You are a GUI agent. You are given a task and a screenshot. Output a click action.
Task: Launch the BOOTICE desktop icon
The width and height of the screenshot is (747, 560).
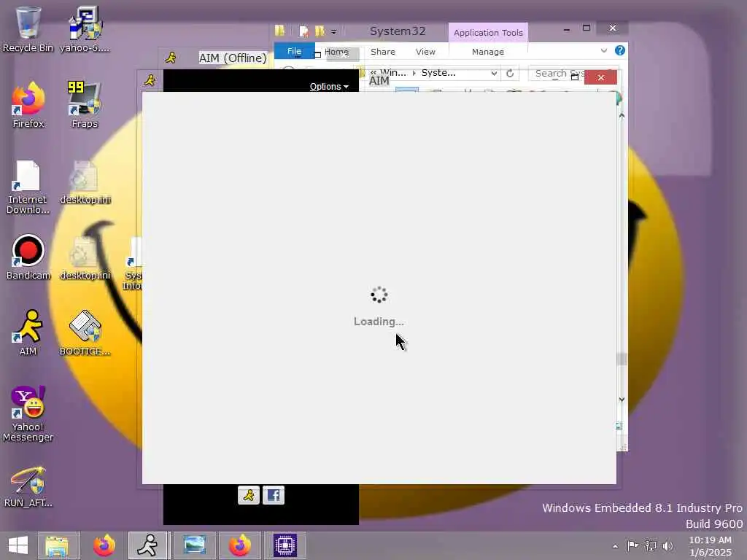pos(85,332)
